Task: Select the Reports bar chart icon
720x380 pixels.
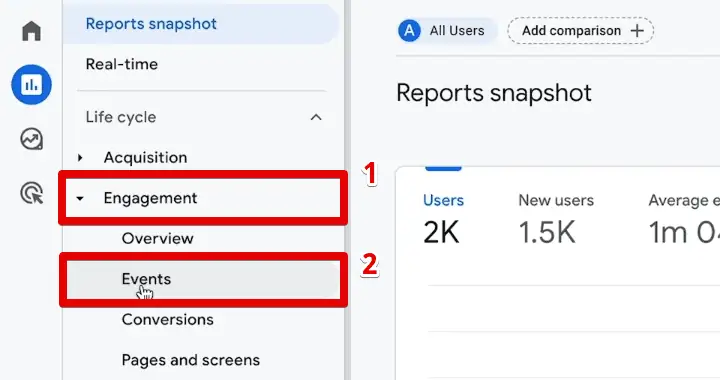Action: 31,84
